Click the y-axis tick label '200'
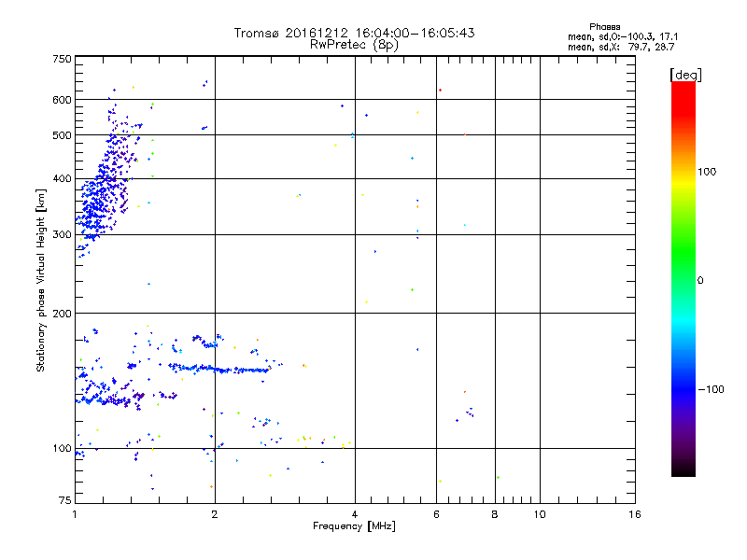747x560 pixels. [x=62, y=314]
